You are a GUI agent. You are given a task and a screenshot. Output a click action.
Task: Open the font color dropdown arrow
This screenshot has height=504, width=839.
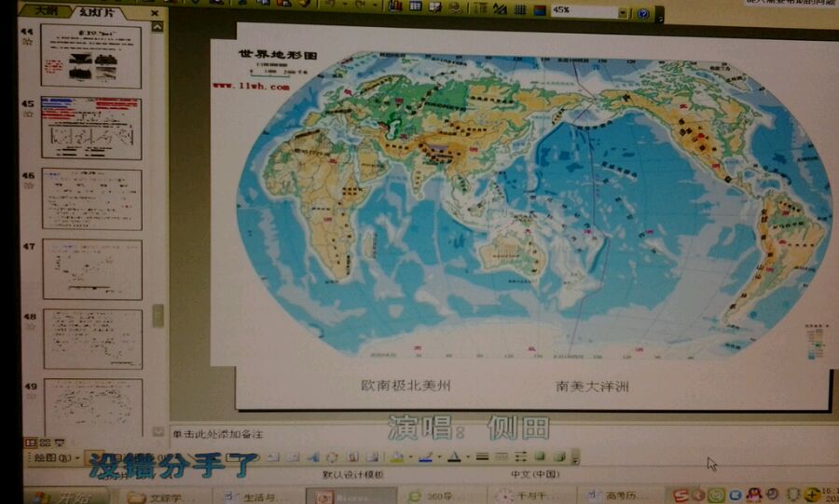pyautogui.click(x=467, y=457)
